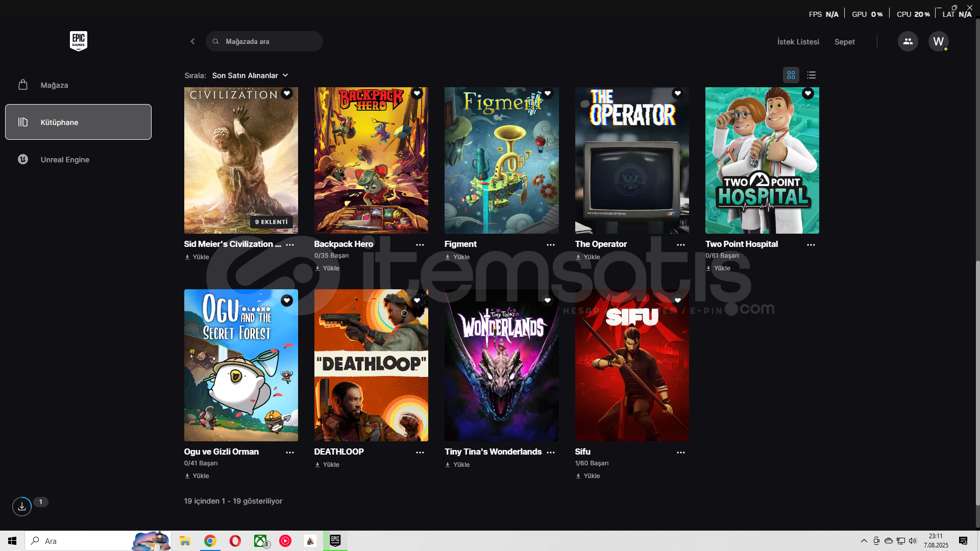Click Yükle under The Operator

coord(587,257)
